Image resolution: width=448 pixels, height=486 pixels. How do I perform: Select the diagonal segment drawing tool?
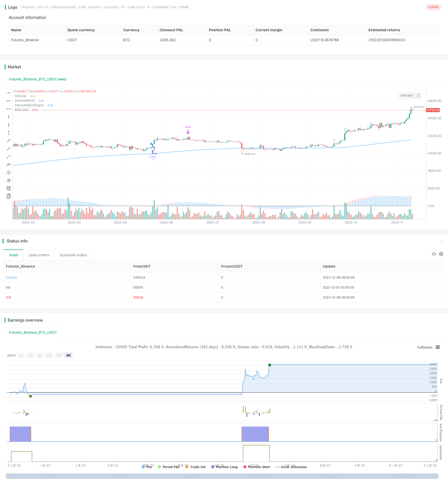coord(9,156)
